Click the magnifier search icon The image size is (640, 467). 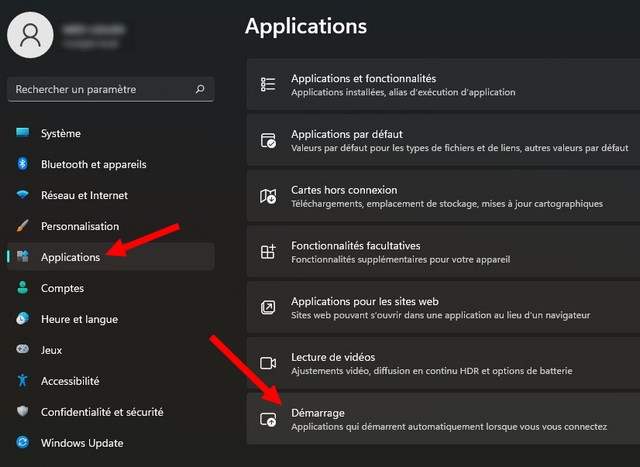[x=200, y=89]
